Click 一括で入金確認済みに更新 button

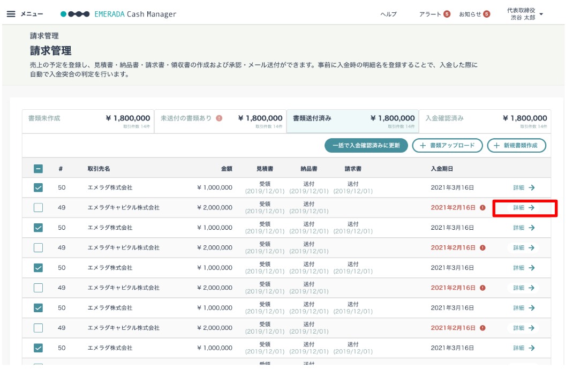tap(366, 146)
